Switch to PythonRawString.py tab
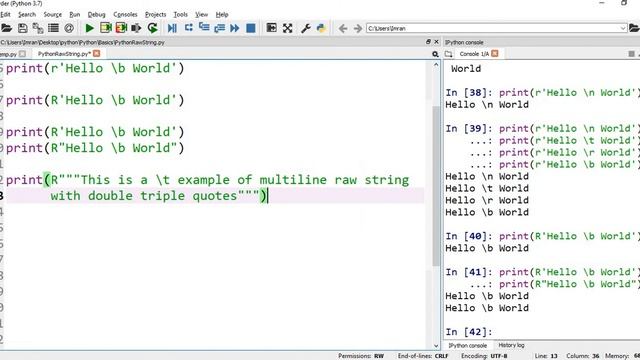 (x=64, y=54)
